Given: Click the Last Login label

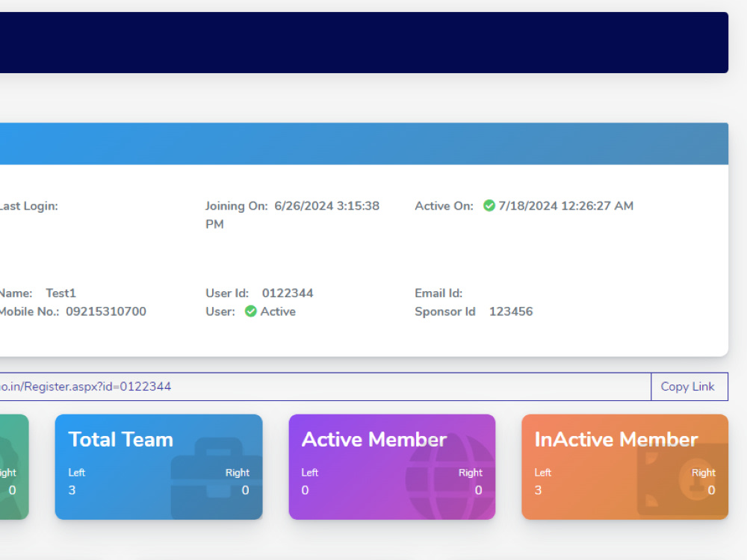Looking at the screenshot, I should 28,206.
